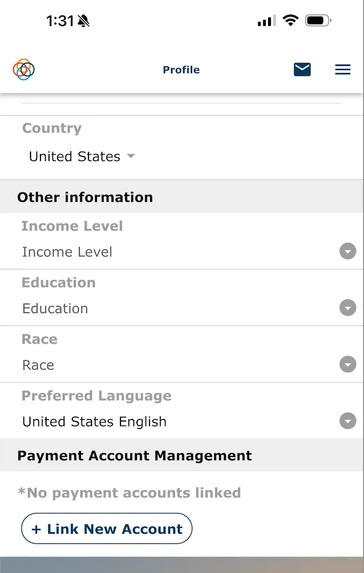This screenshot has height=573, width=364.
Task: Tap the battery indicator in status bar
Action: click(x=318, y=20)
